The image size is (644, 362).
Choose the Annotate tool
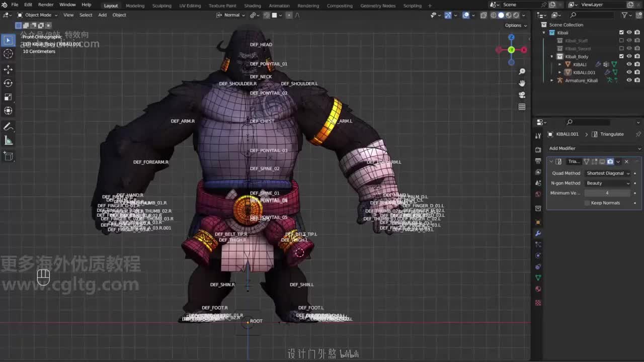(x=8, y=127)
